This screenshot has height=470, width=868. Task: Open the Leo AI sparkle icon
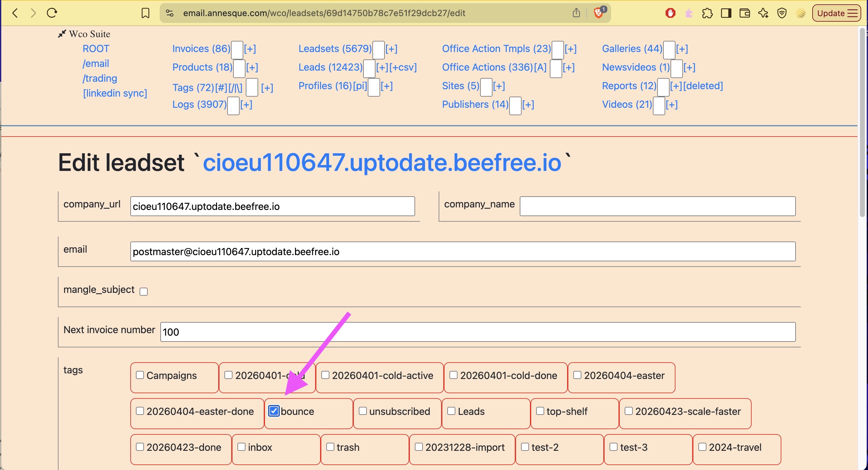point(763,13)
